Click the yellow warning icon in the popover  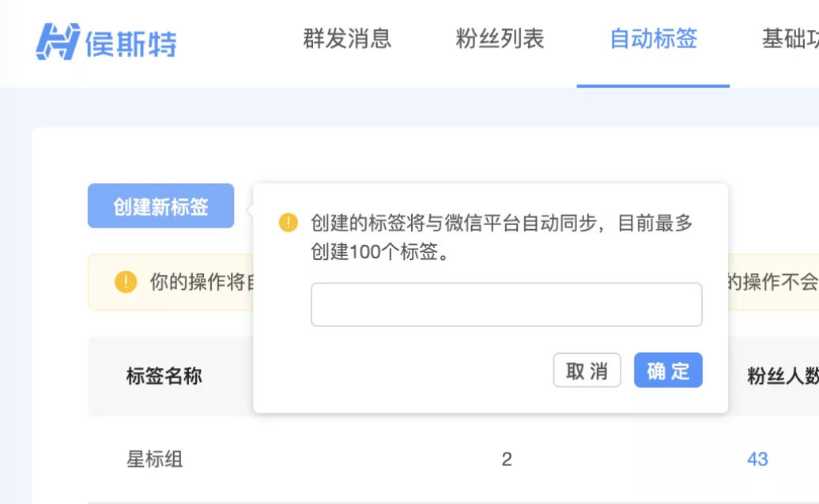[288, 224]
